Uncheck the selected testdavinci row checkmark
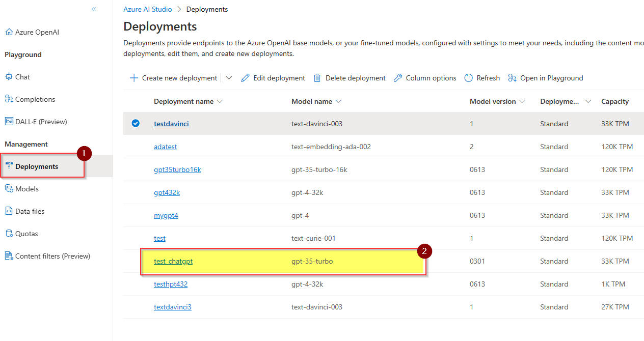Viewport: 644px width, 341px height. click(136, 123)
